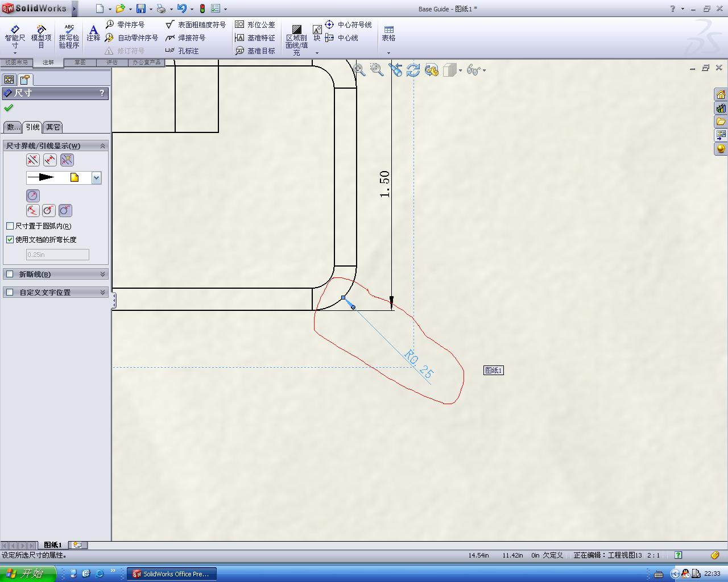Print the drawing
The height and width of the screenshot is (582, 728).
(161, 9)
